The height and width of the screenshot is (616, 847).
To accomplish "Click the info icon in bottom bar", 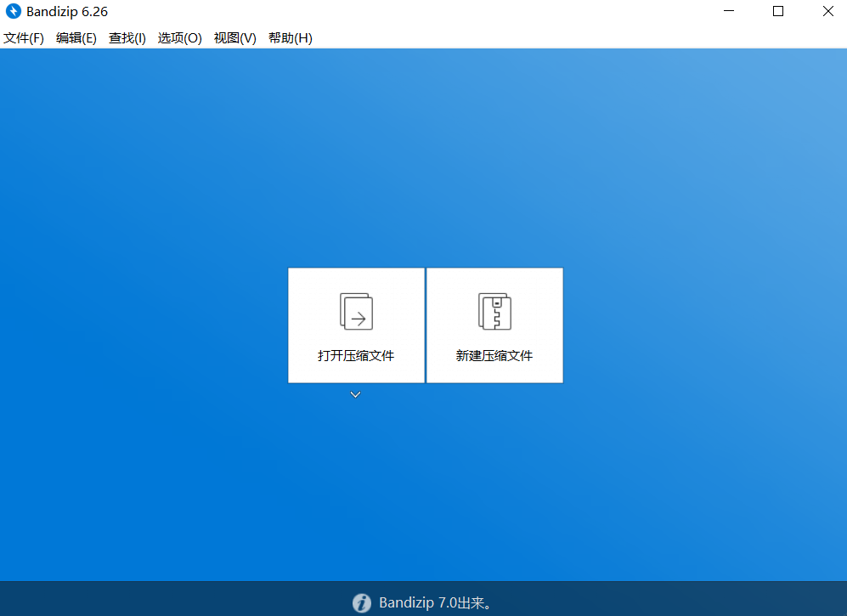I will pos(362,602).
